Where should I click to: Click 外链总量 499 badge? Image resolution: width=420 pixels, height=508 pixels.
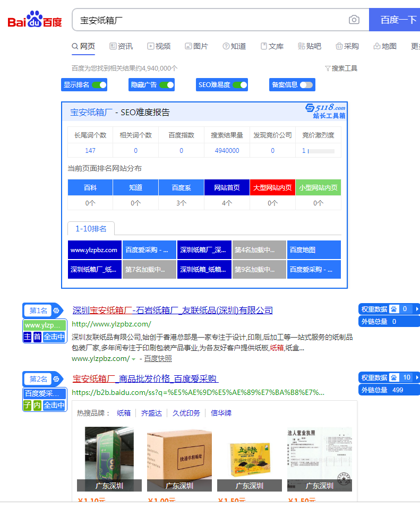(x=389, y=390)
